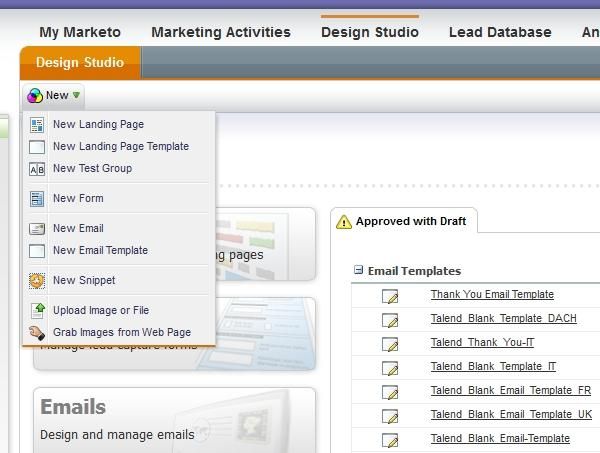Select Design Studio top navigation tab
This screenshot has width=600, height=453.
[370, 32]
